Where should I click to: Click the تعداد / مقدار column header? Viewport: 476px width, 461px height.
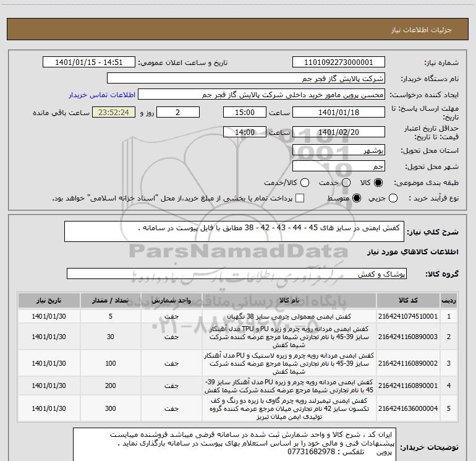point(111,301)
